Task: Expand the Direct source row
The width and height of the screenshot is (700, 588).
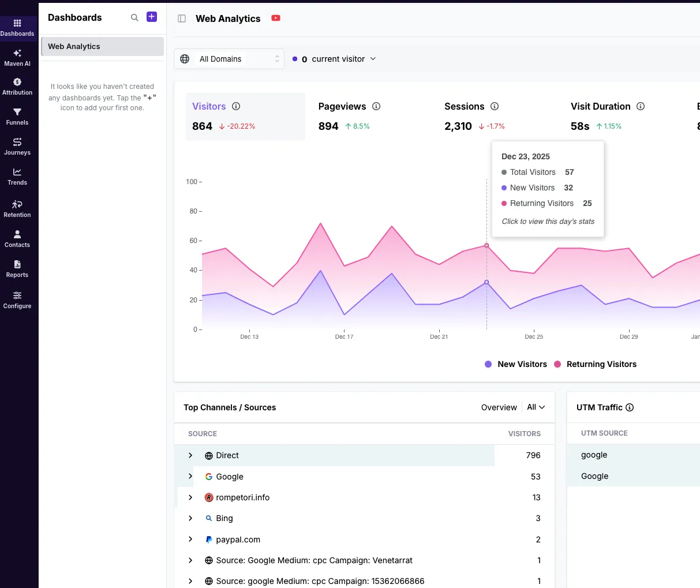Action: tap(190, 455)
